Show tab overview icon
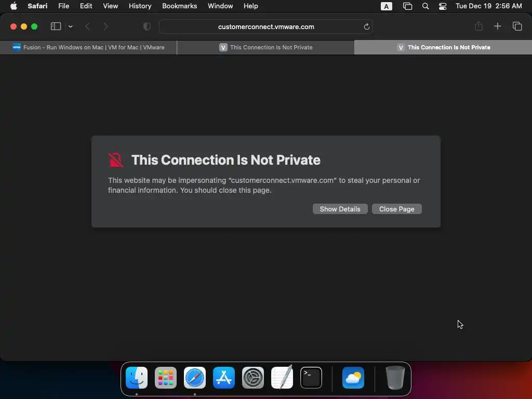The width and height of the screenshot is (532, 399). (x=517, y=26)
